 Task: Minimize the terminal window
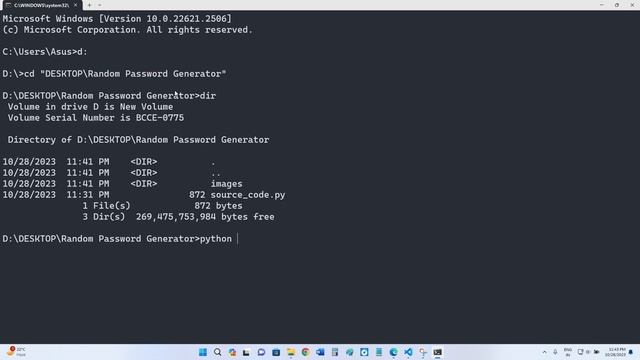pyautogui.click(x=602, y=5)
